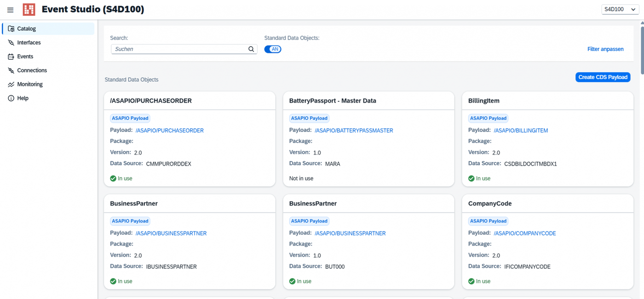Image resolution: width=644 pixels, height=299 pixels.
Task: Open BUSINESSPARTNER link on version 1.0 card
Action: pyautogui.click(x=350, y=233)
